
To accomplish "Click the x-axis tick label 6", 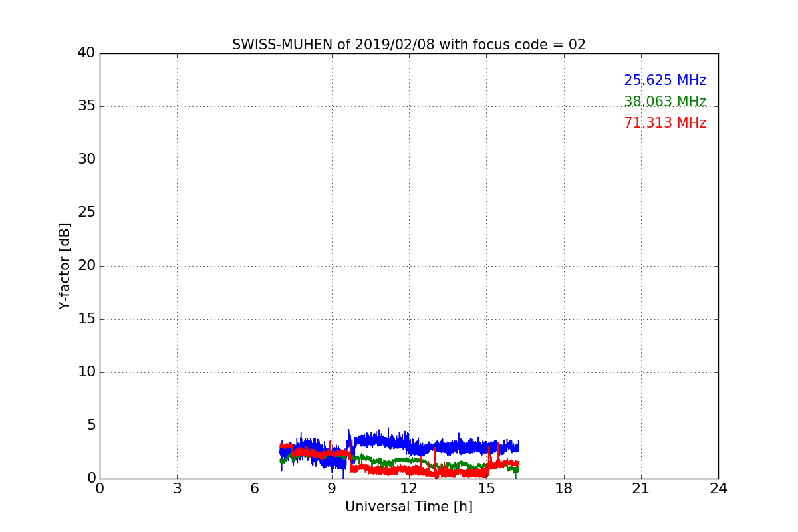I will 254,489.
